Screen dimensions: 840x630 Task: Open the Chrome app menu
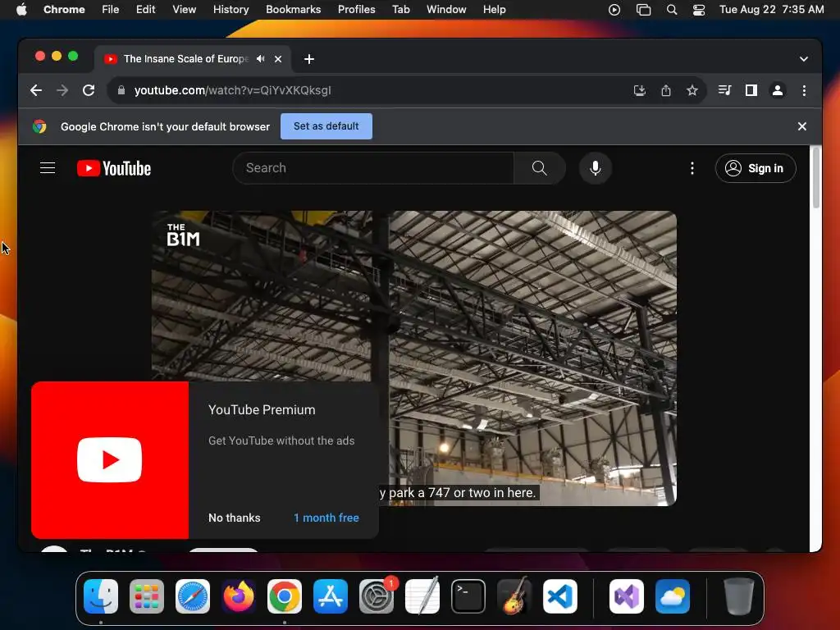(64, 10)
